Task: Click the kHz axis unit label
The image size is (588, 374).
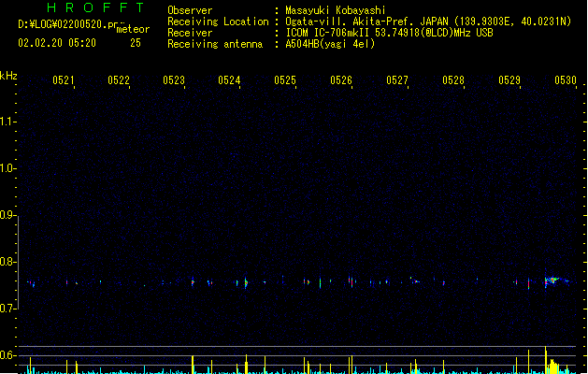Action: 8,76
